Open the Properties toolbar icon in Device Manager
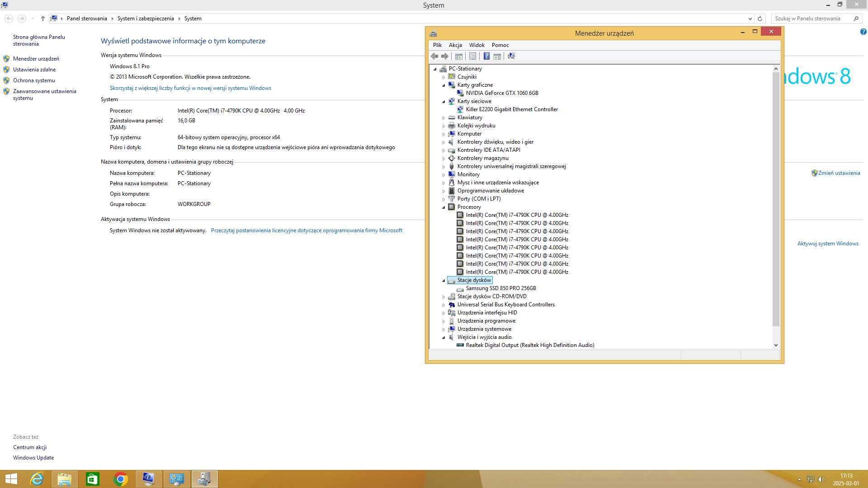 pyautogui.click(x=472, y=56)
